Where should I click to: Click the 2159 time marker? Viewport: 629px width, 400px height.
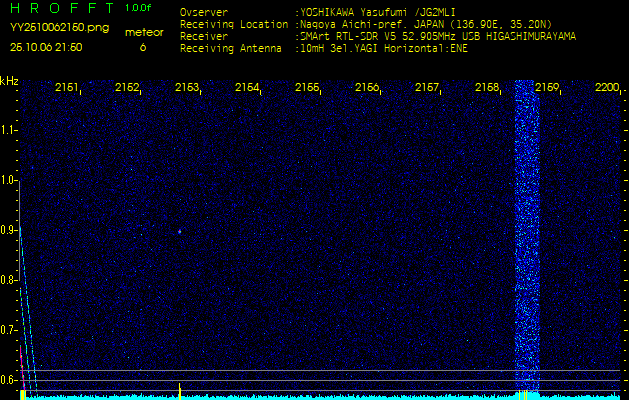pyautogui.click(x=547, y=88)
